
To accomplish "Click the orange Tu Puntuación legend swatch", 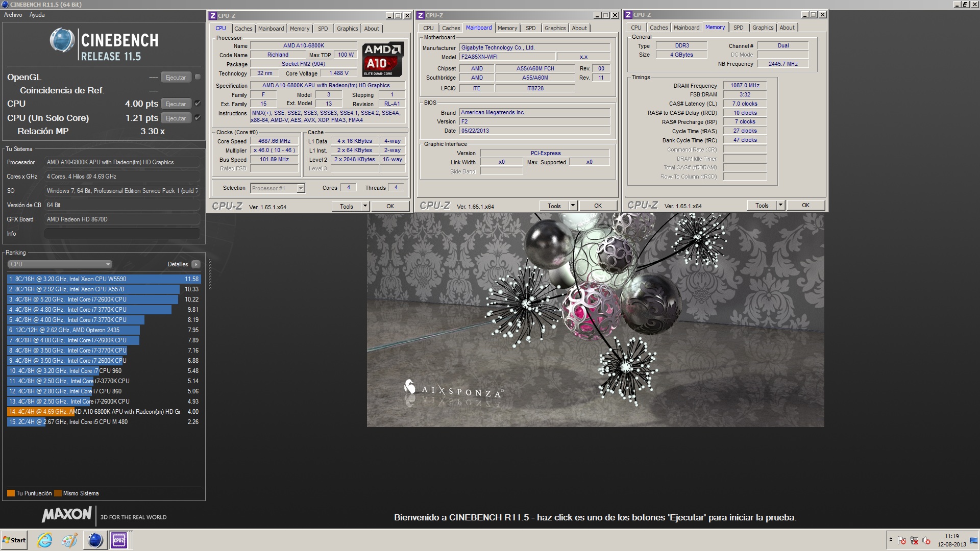I will pos(11,493).
